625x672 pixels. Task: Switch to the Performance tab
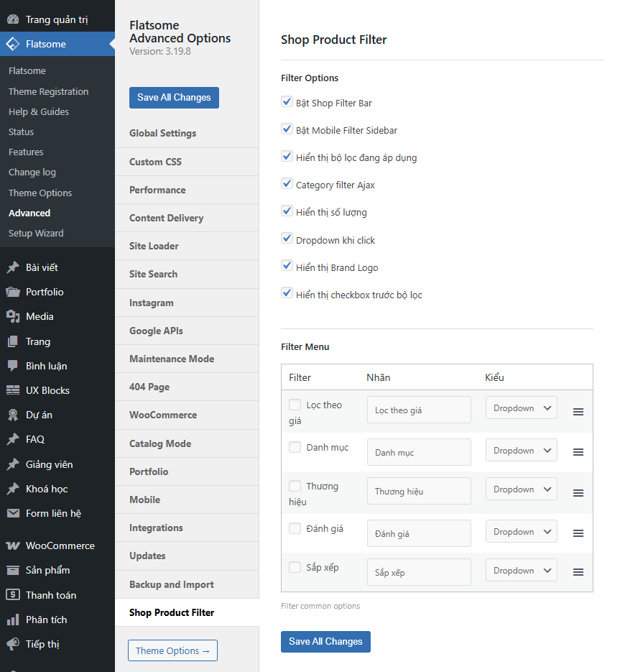pyautogui.click(x=187, y=190)
